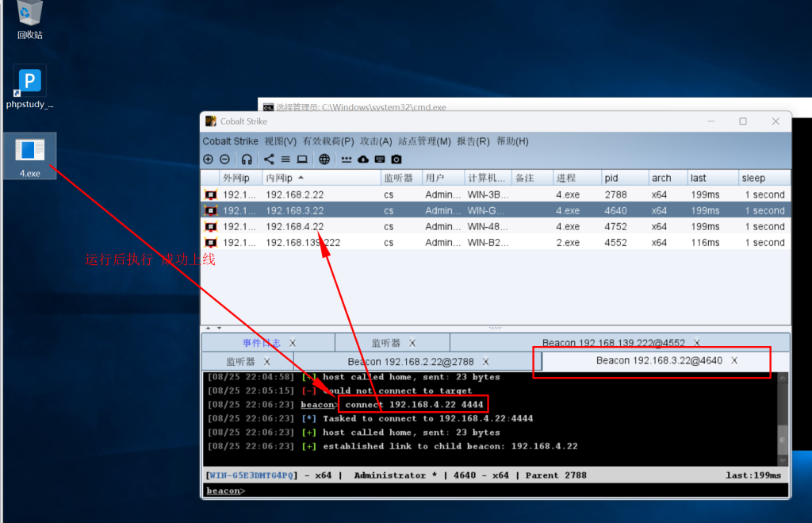Image resolution: width=812 pixels, height=523 pixels.
Task: Click the cmd.exe window title bar
Action: [x=534, y=105]
